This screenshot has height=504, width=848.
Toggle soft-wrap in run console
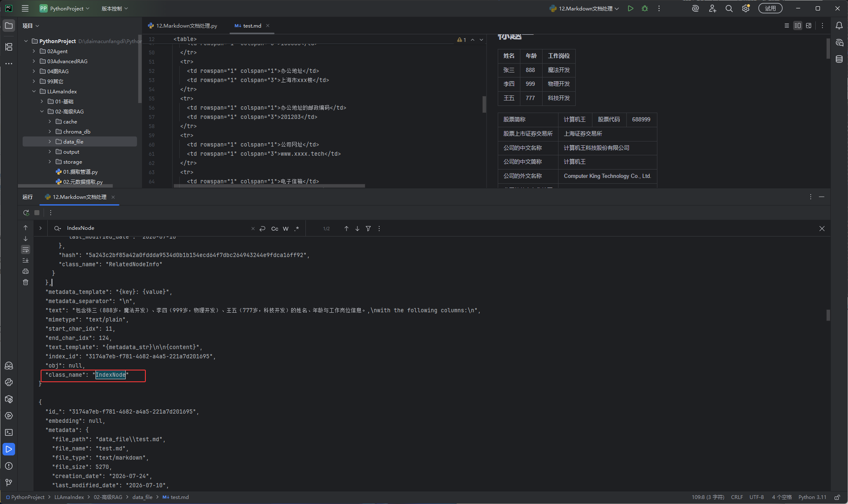[26, 249]
